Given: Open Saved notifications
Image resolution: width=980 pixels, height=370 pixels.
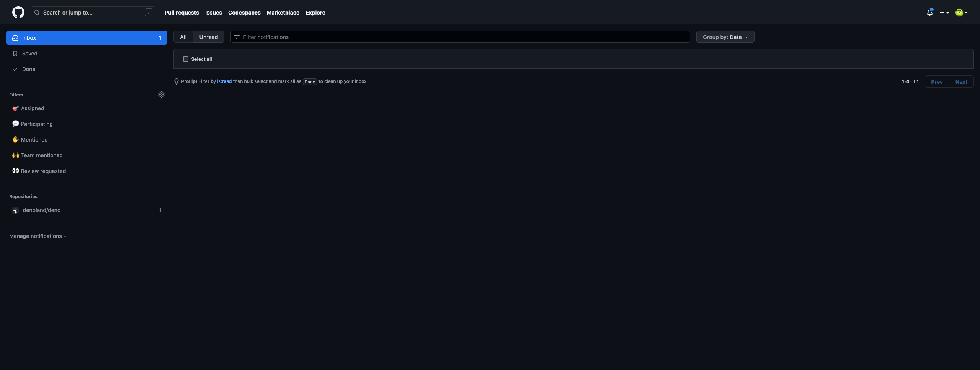Looking at the screenshot, I should pos(29,54).
